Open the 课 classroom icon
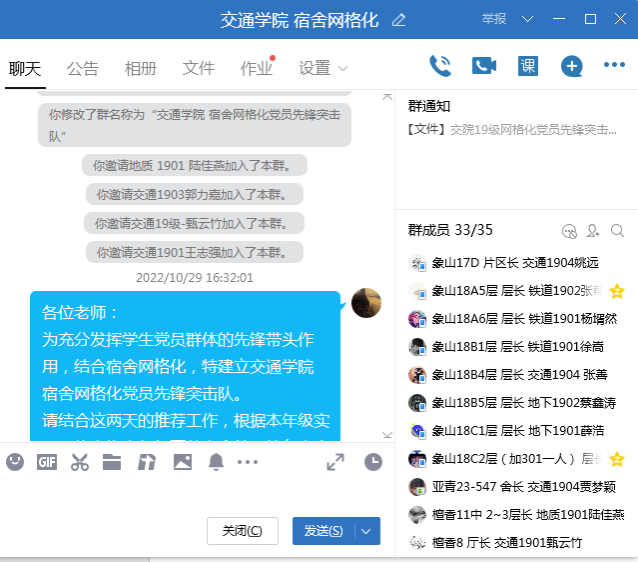This screenshot has width=638, height=562. click(x=528, y=66)
